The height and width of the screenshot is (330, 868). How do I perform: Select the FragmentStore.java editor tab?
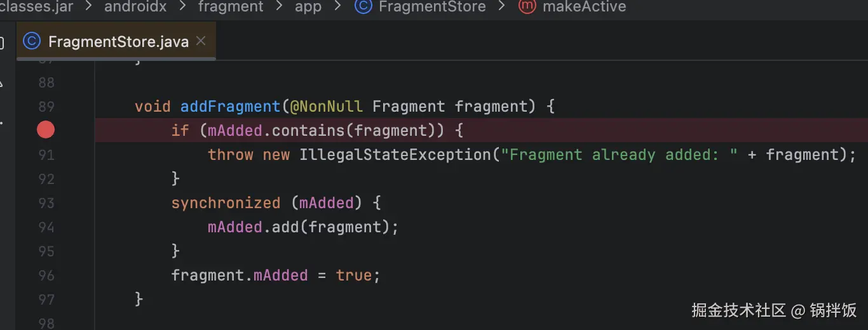pos(116,41)
